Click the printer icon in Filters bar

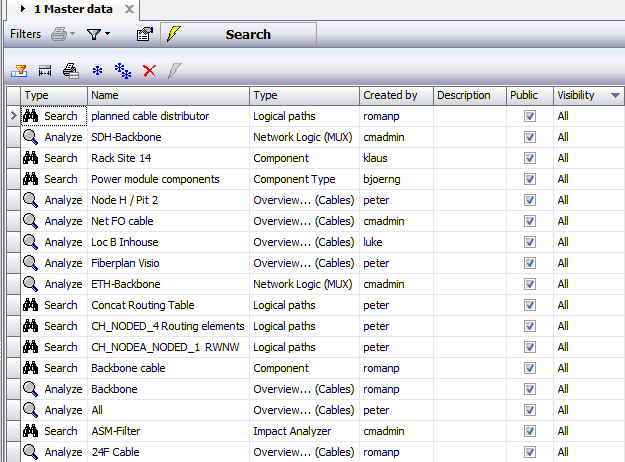click(x=59, y=34)
